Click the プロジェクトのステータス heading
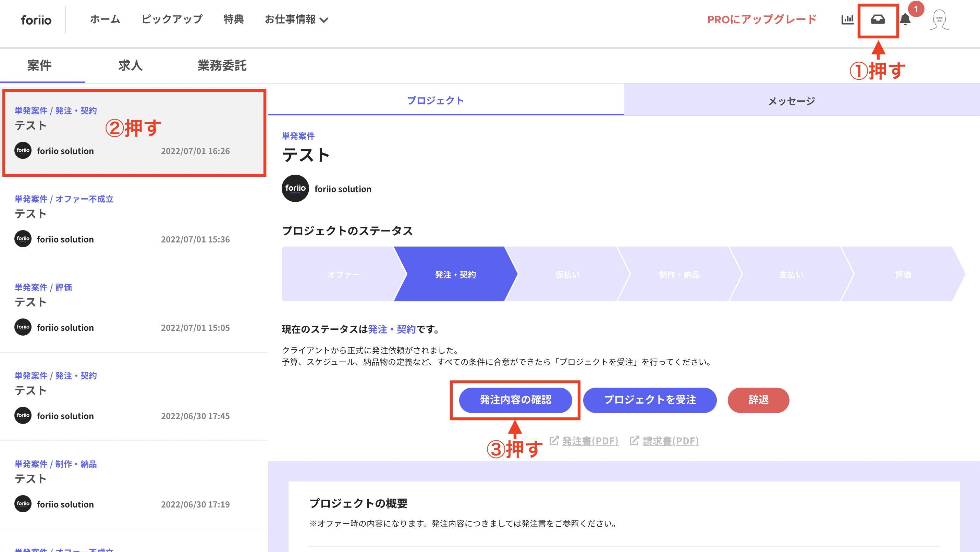 tap(347, 231)
